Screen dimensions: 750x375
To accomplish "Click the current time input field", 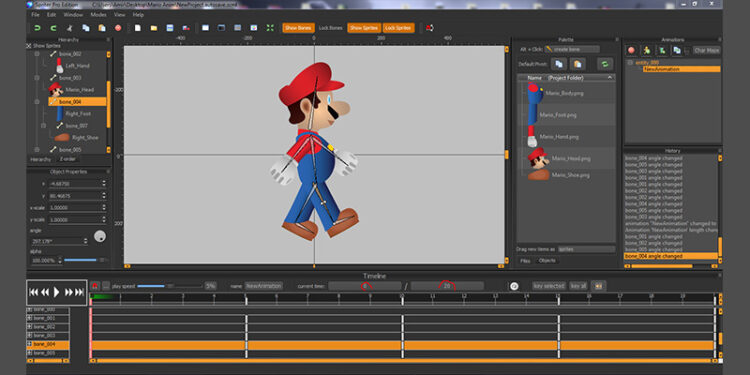I will 364,286.
